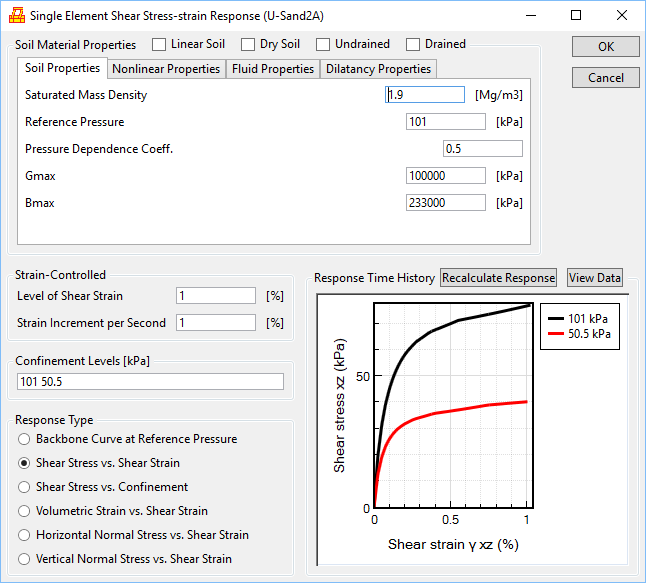Open the Fluid Properties tab
Viewport: 646px width, 583px height.
[273, 69]
